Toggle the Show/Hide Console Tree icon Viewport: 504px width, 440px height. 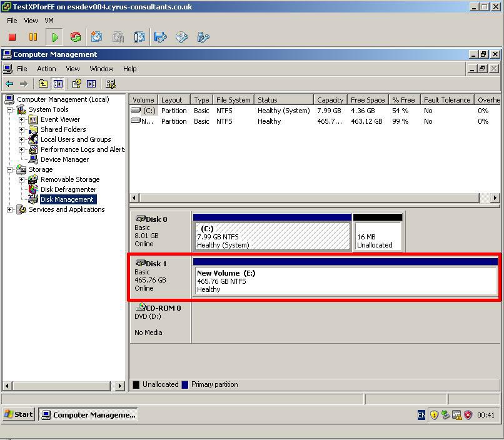click(x=58, y=84)
